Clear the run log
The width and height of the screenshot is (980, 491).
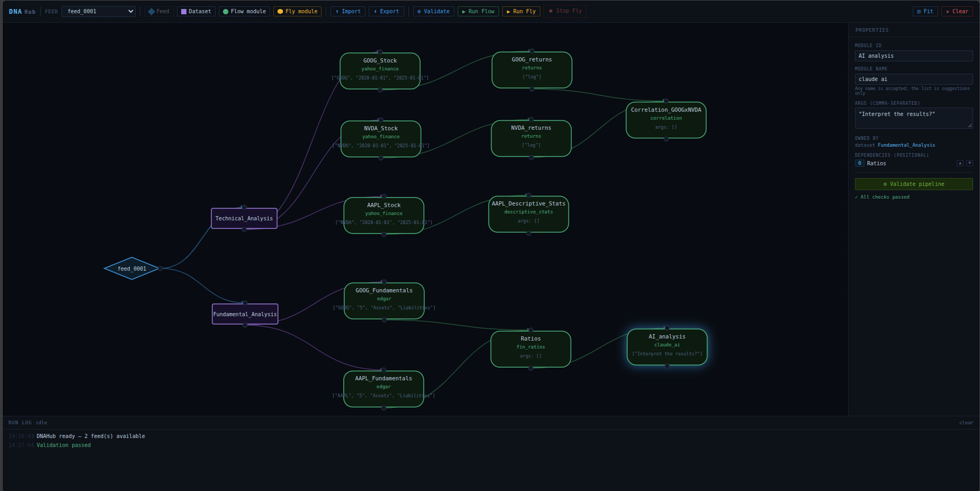(x=966, y=423)
